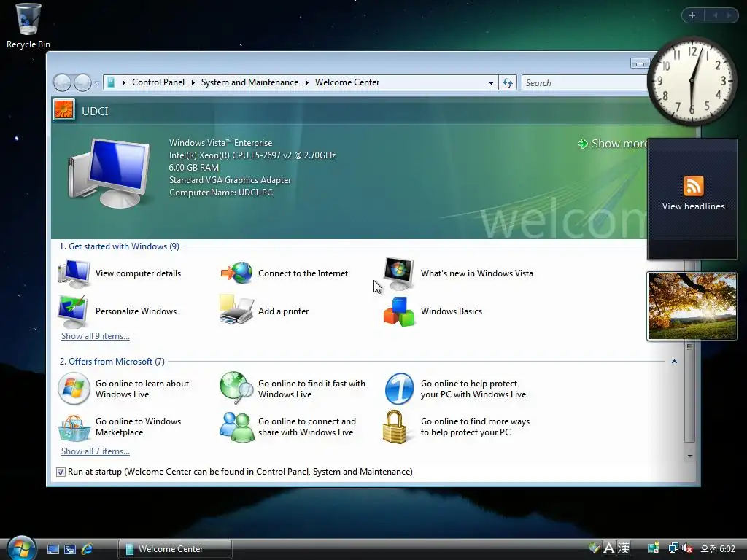Viewport: 747px width, 560px height.
Task: Expand the arrow after System and Maintenance
Action: pyautogui.click(x=307, y=82)
